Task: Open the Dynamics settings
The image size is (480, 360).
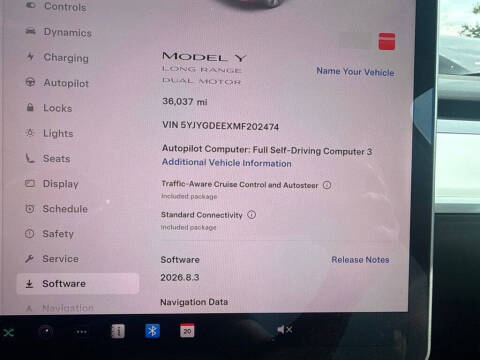Action: click(59, 32)
